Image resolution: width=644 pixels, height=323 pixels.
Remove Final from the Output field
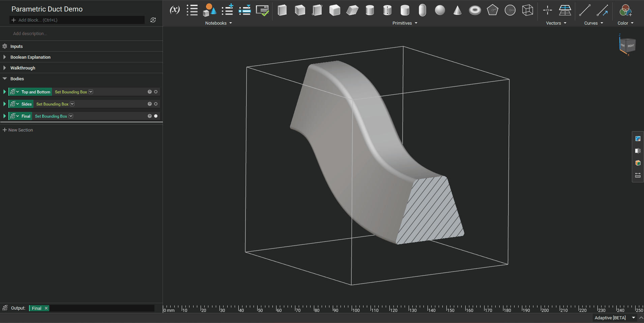coord(46,308)
